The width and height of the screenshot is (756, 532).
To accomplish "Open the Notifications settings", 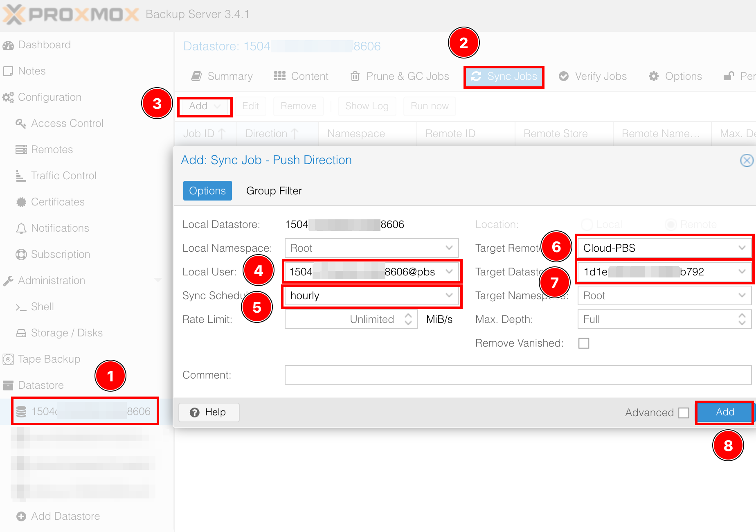I will point(60,228).
